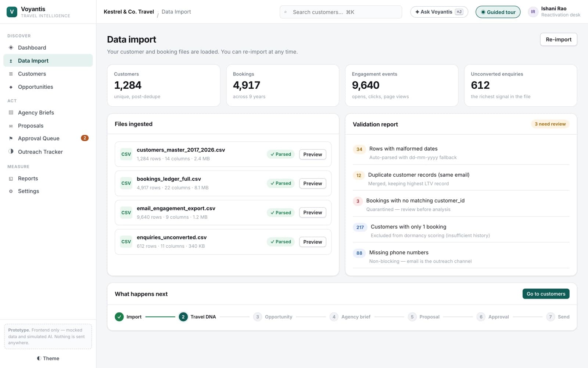Click the Go to customers button
The width and height of the screenshot is (588, 368).
coord(546,294)
